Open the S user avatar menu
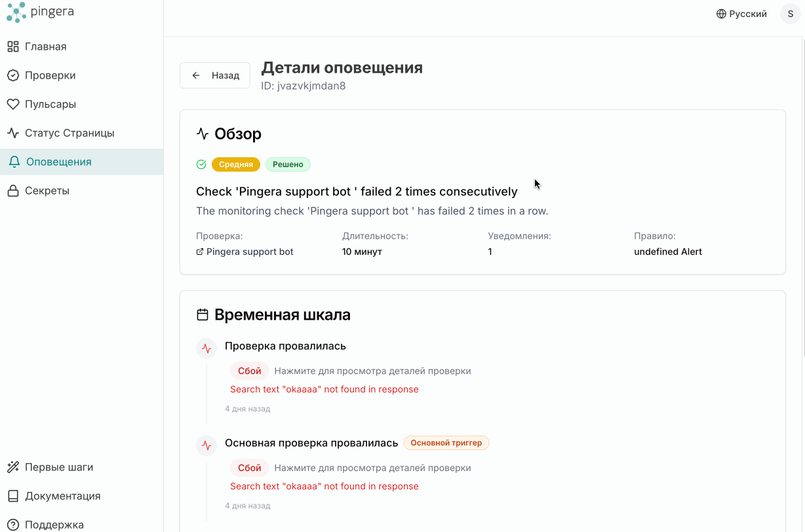 click(x=790, y=14)
